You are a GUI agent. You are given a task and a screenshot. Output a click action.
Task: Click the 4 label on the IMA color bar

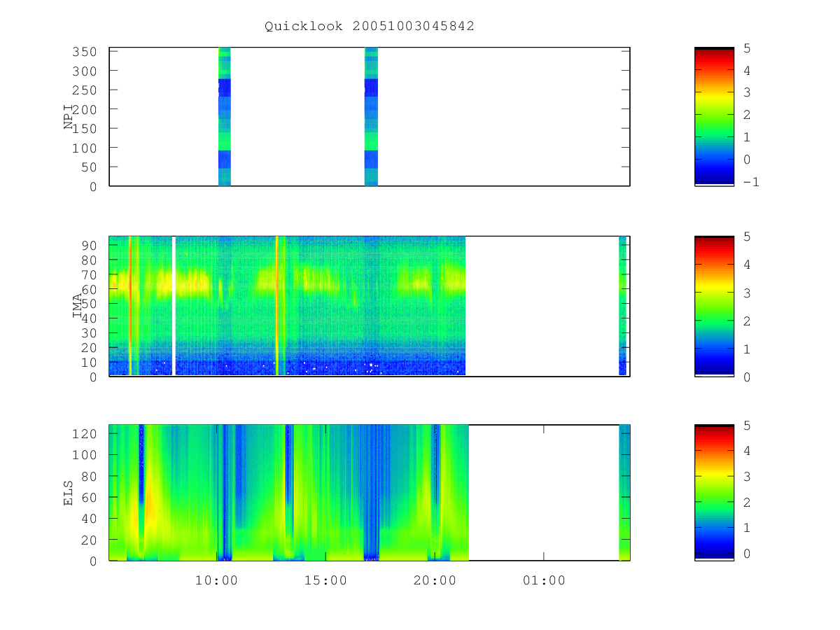[746, 265]
